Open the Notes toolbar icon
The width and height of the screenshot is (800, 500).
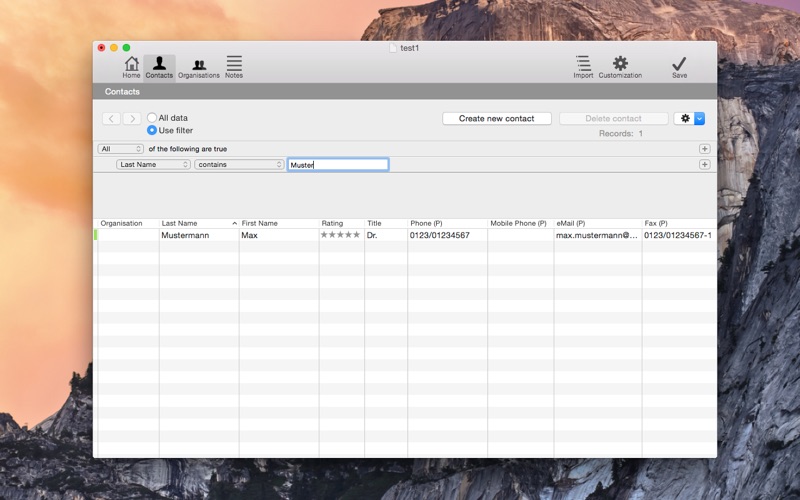click(234, 67)
